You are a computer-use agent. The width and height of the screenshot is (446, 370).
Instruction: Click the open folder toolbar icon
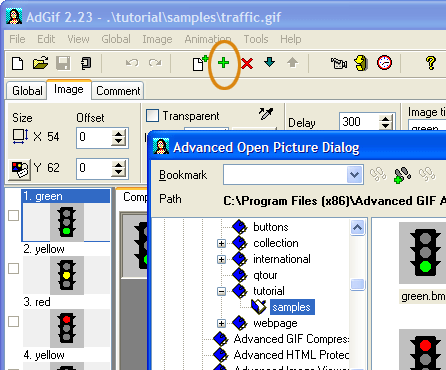coord(40,63)
